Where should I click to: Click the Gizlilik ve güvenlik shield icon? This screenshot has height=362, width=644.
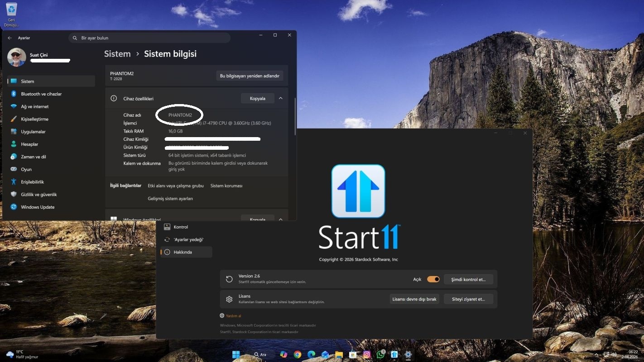(14, 194)
